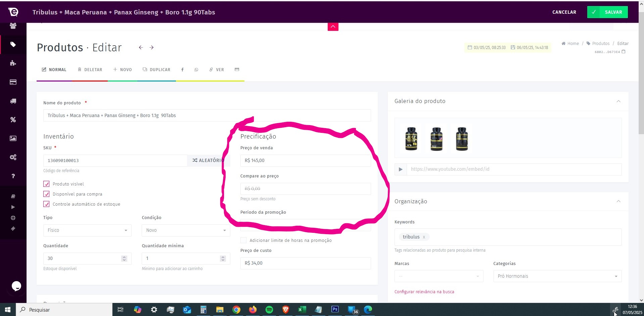
Task: Click the SALVAR button
Action: (x=607, y=12)
